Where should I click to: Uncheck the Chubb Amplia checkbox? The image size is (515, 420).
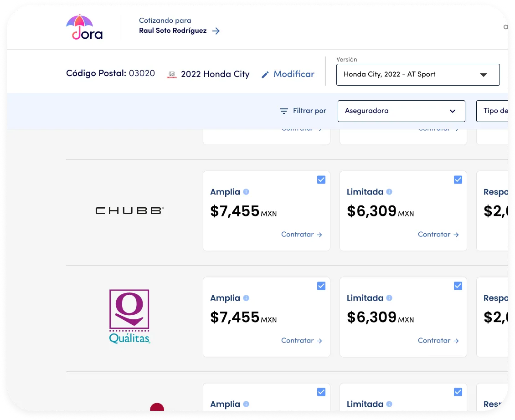tap(321, 179)
